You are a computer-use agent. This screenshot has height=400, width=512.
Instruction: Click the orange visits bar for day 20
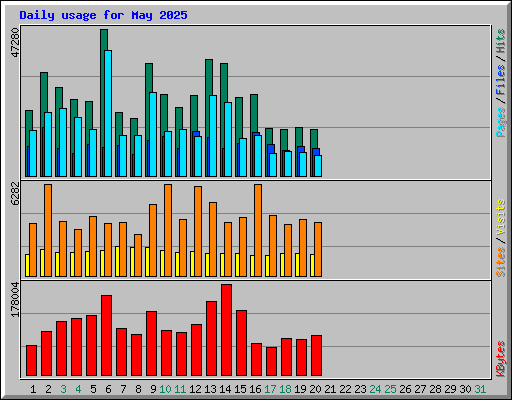pos(318,249)
